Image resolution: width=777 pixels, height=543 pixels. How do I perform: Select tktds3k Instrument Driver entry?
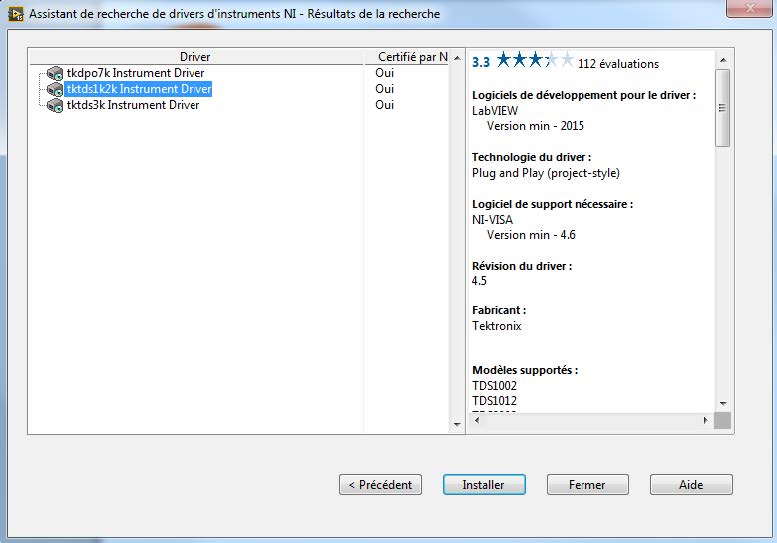[132, 105]
